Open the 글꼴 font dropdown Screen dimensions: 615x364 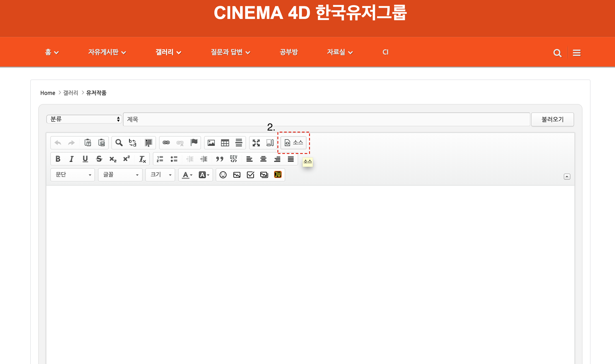(120, 175)
